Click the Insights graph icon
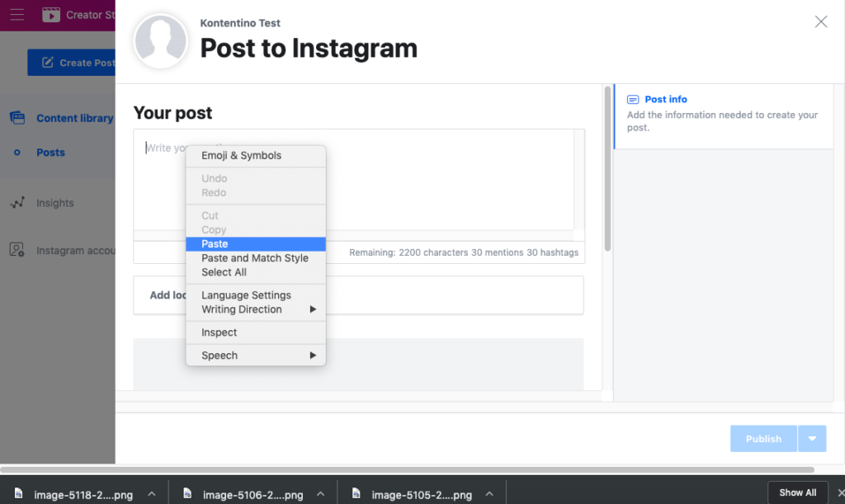The width and height of the screenshot is (845, 504). tap(17, 202)
